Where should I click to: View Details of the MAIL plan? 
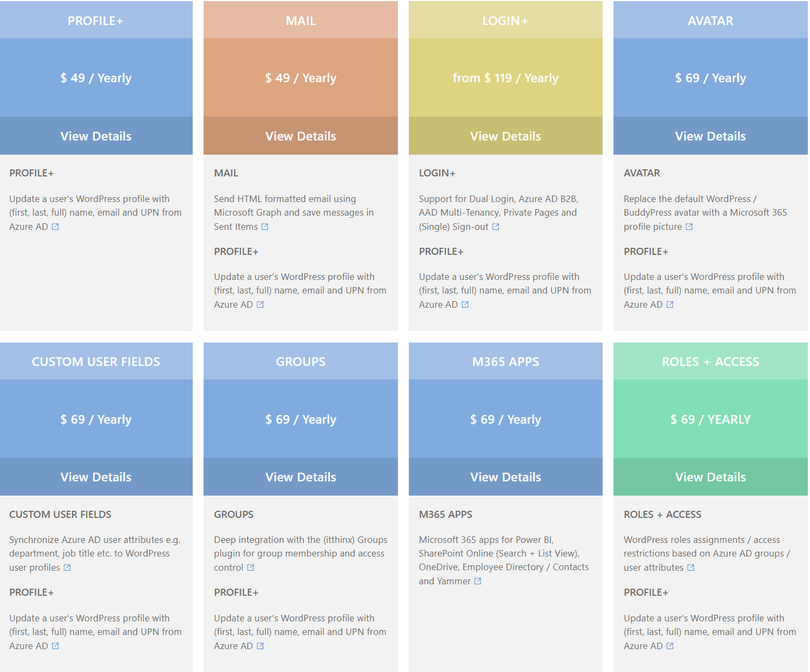click(x=300, y=136)
